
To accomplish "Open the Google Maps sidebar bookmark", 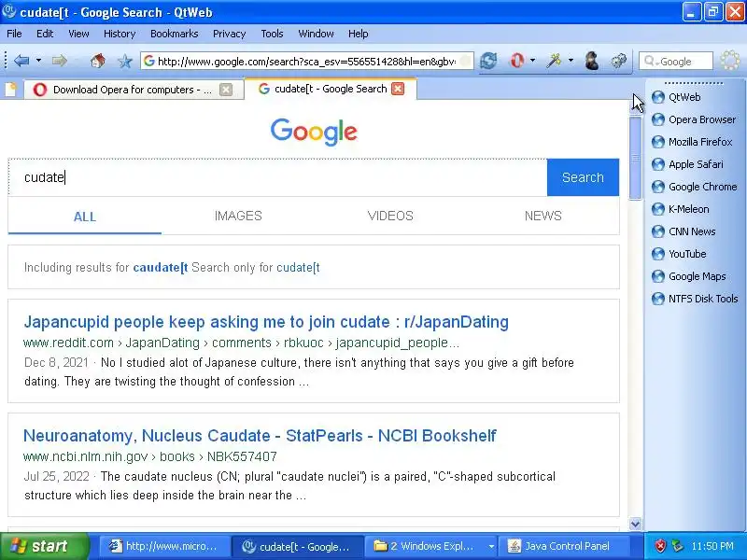I will pos(689,276).
